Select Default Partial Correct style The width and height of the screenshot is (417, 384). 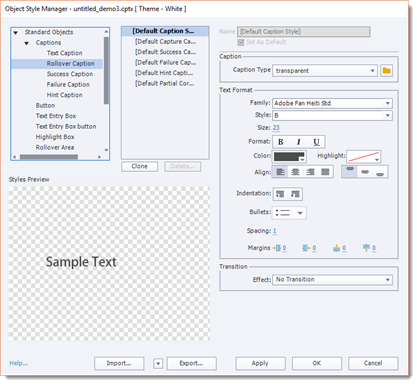165,83
